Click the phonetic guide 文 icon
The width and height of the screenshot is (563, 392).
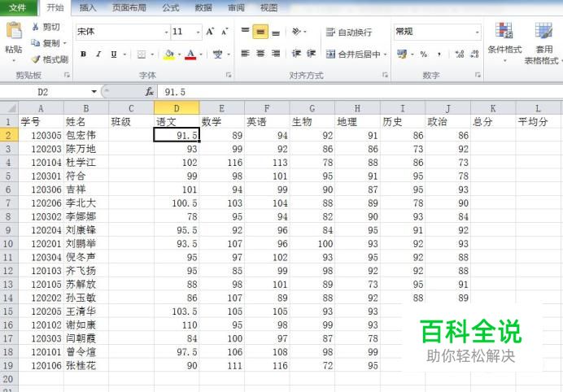point(217,54)
